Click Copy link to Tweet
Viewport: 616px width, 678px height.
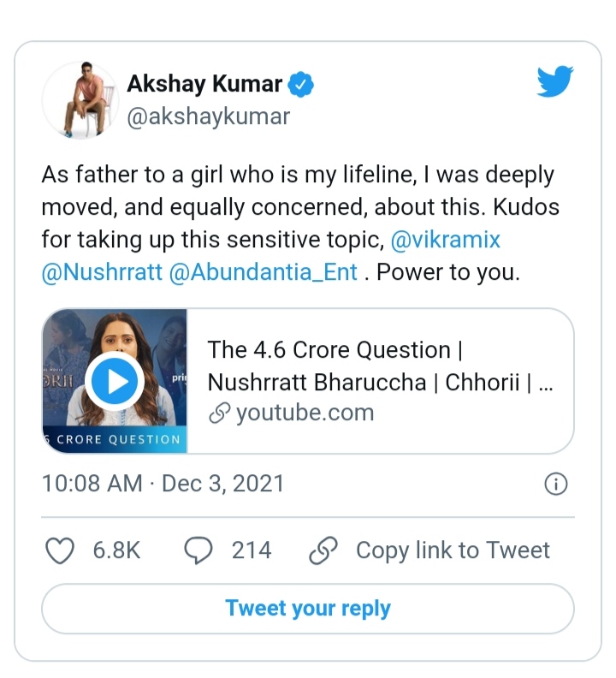coord(453,551)
